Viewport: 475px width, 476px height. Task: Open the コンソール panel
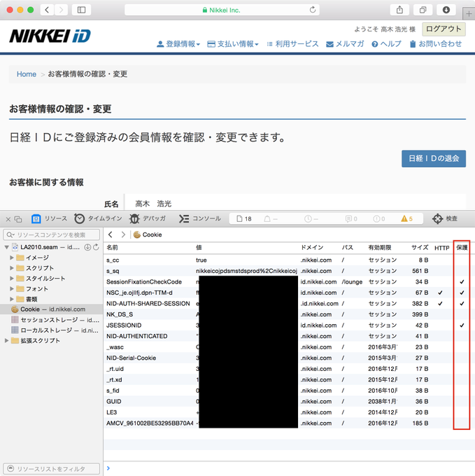pos(200,218)
